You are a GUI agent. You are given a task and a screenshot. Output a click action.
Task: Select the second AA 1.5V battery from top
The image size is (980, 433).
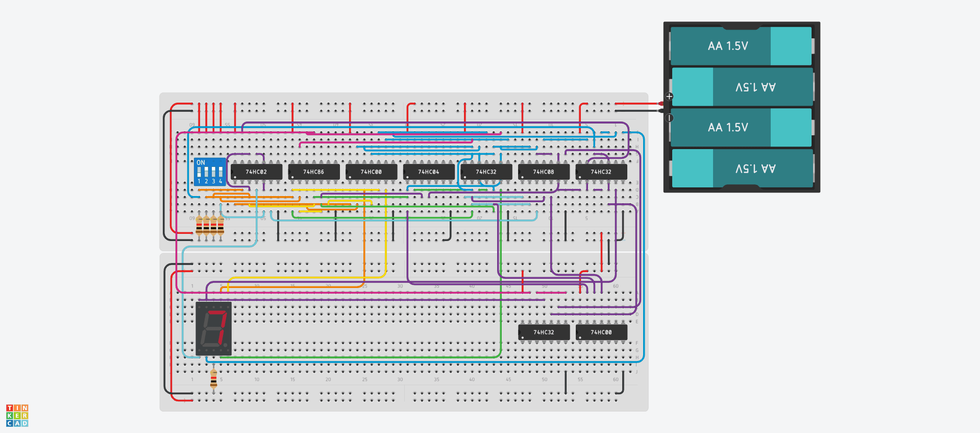tap(742, 87)
